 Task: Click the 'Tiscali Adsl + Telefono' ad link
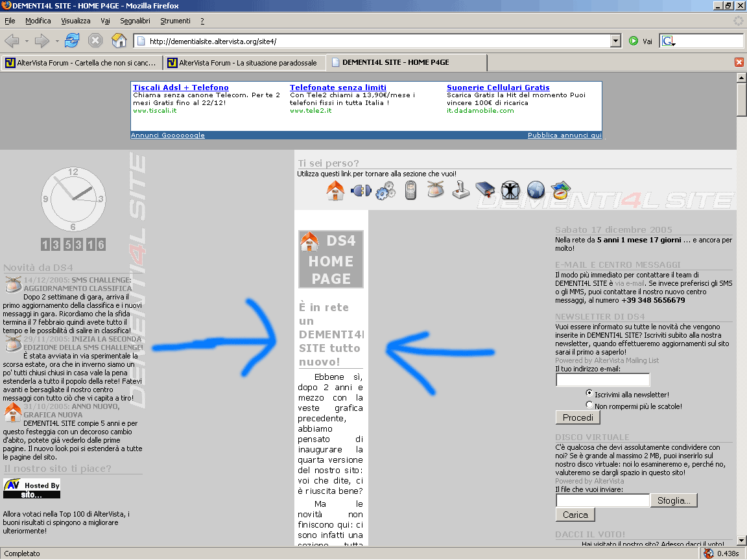181,87
